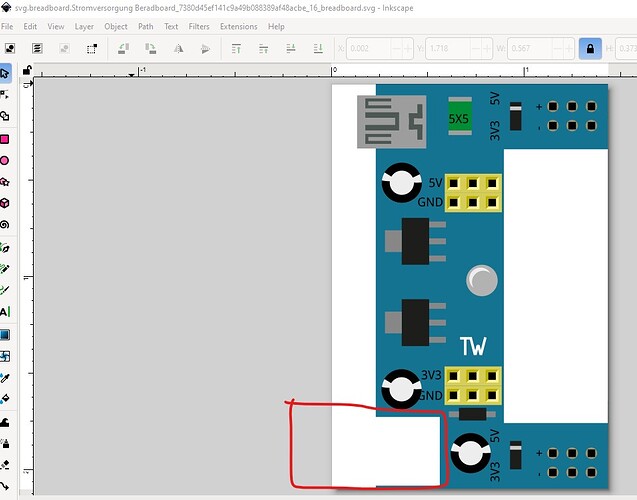This screenshot has height=500, width=637.
Task: Select the Gradient tool
Action: [x=5, y=335]
